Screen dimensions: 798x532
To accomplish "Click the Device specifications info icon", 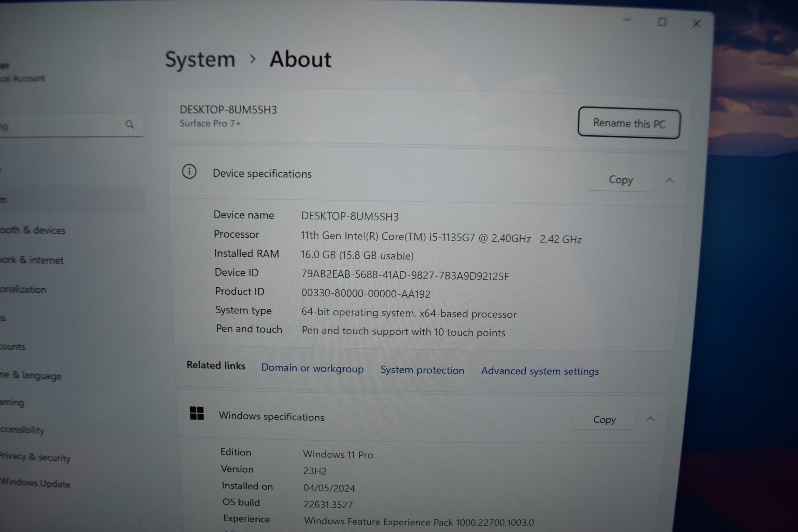I will 189,172.
